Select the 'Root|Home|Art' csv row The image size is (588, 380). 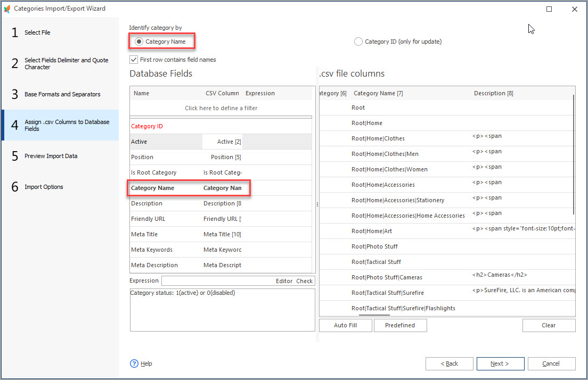[x=447, y=231]
